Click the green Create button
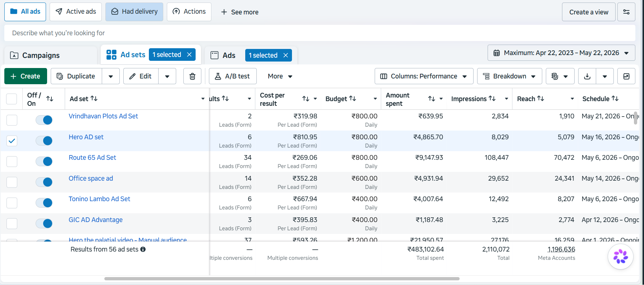The height and width of the screenshot is (285, 644). pos(26,76)
